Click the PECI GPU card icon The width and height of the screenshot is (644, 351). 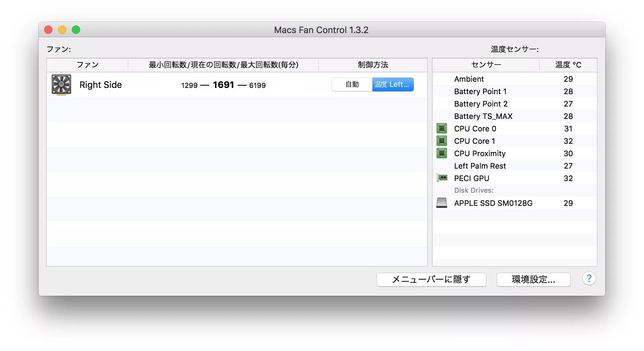point(442,178)
